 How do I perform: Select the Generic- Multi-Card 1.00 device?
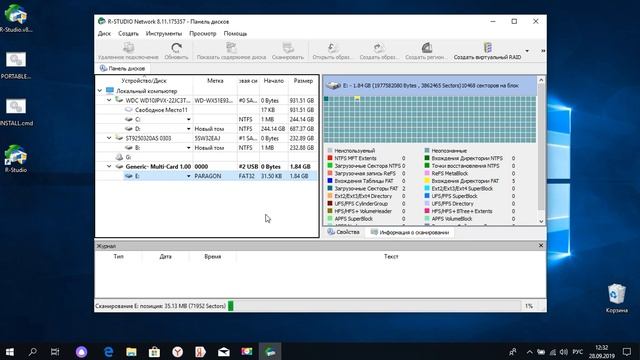tap(207, 167)
